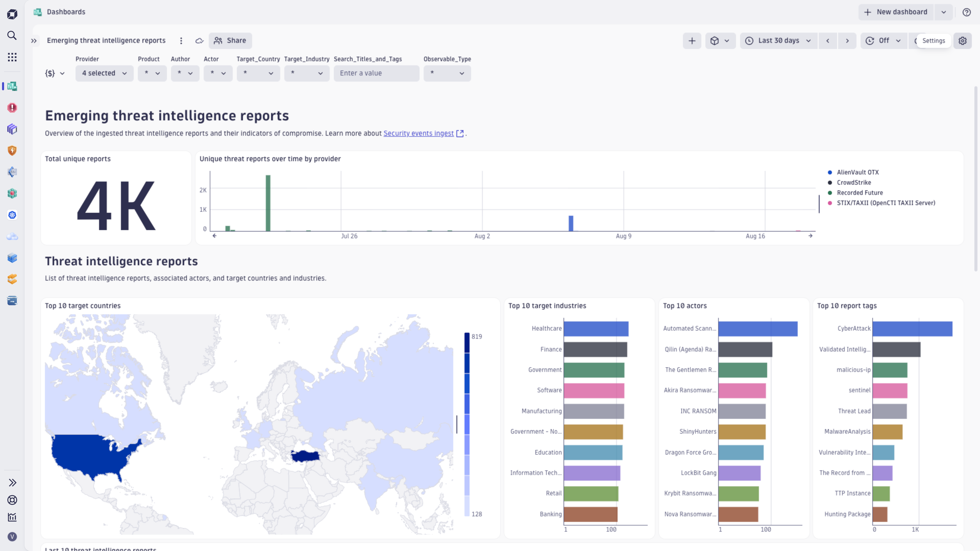Open the auto-refresh Off dropdown
The image size is (980, 551).
click(x=883, y=41)
